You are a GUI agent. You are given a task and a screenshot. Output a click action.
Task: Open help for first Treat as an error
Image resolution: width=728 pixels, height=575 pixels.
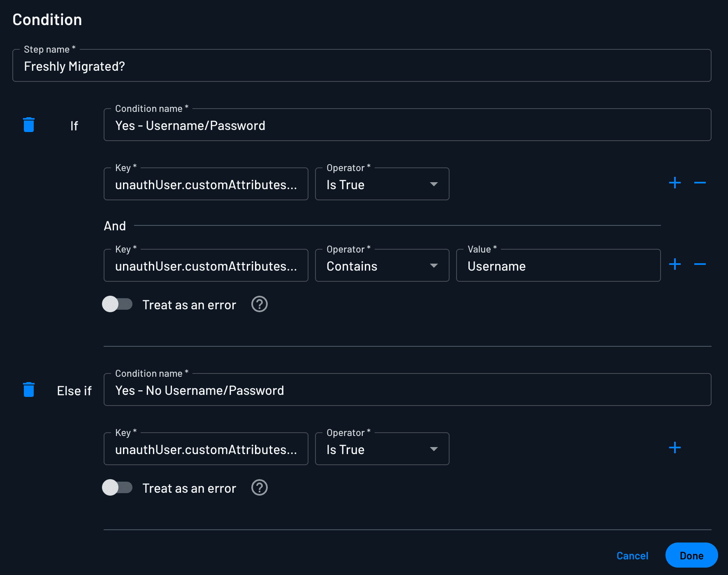[259, 304]
